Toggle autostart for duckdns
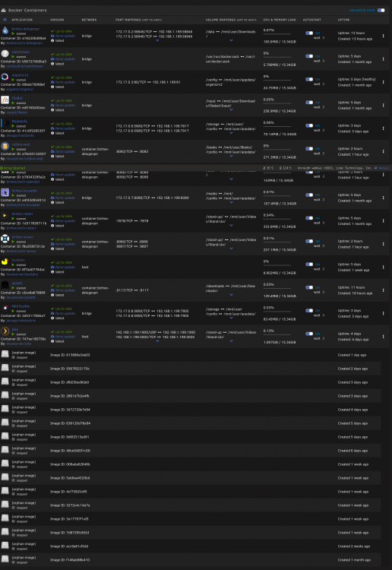Screen dimensions: 392x570 tap(309, 264)
